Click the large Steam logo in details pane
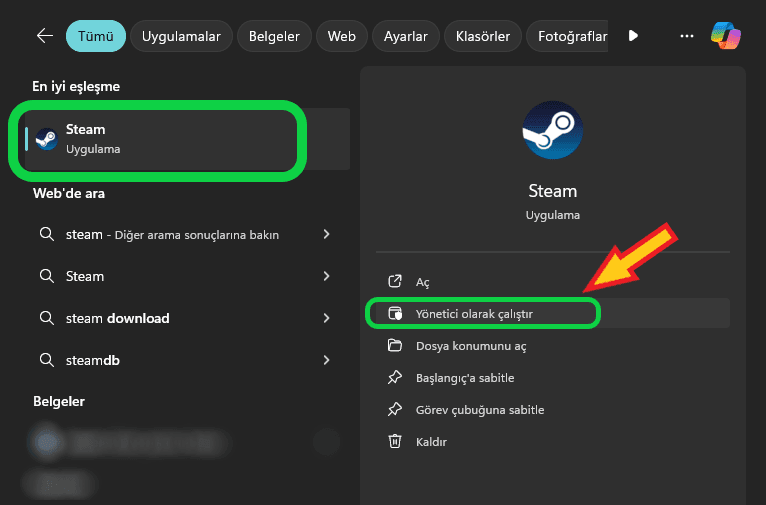This screenshot has height=505, width=766. (x=552, y=130)
